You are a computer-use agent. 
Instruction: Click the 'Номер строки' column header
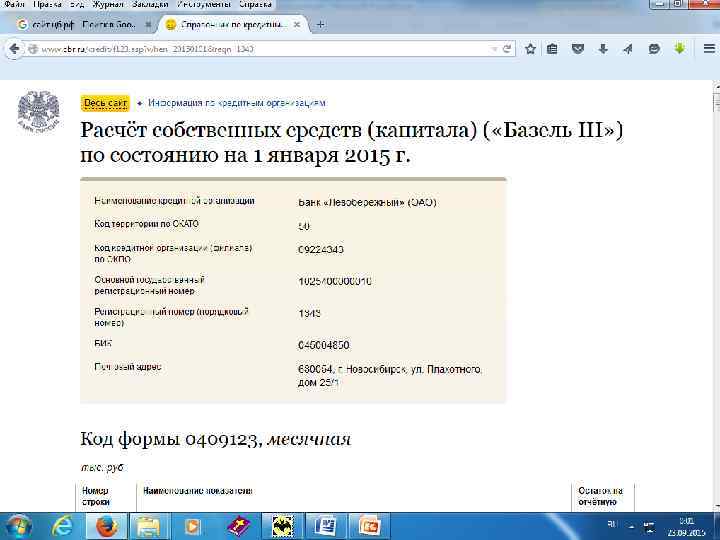tap(96, 496)
